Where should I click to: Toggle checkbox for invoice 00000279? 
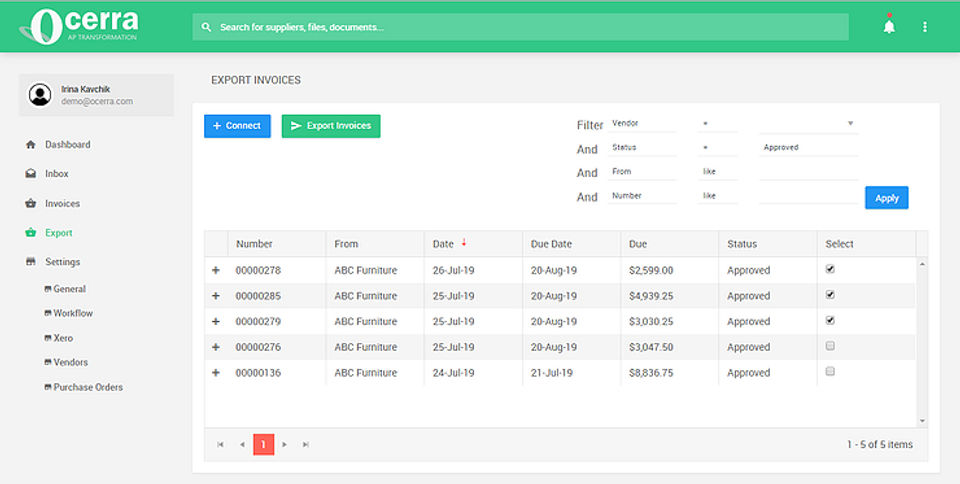click(x=830, y=321)
